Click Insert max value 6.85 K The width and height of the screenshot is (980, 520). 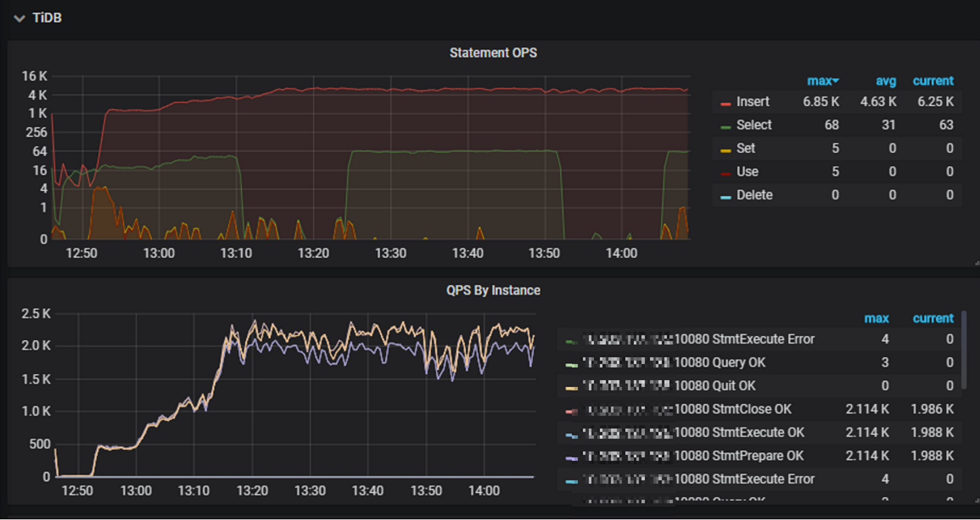[x=821, y=102]
